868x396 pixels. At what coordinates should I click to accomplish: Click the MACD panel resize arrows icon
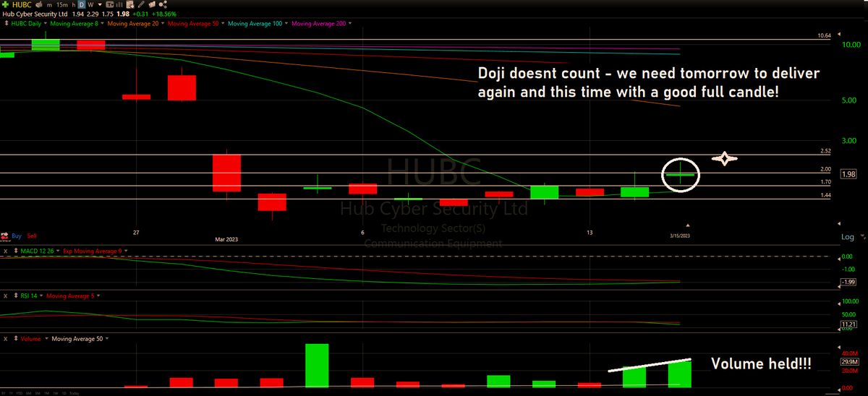point(16,251)
